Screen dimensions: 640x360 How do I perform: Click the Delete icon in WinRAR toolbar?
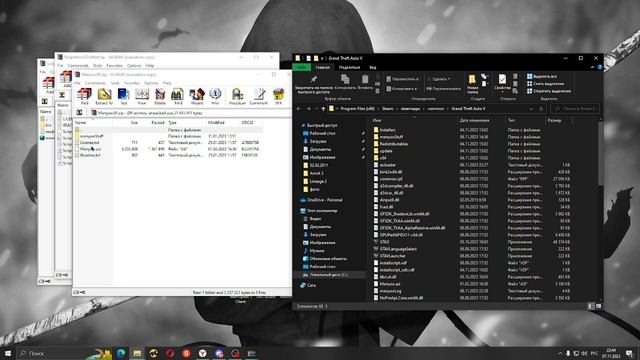coord(160,96)
